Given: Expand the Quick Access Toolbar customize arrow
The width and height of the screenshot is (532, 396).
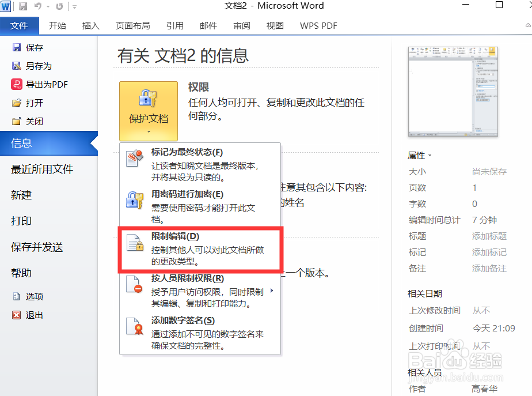Looking at the screenshot, I should click(x=74, y=6).
